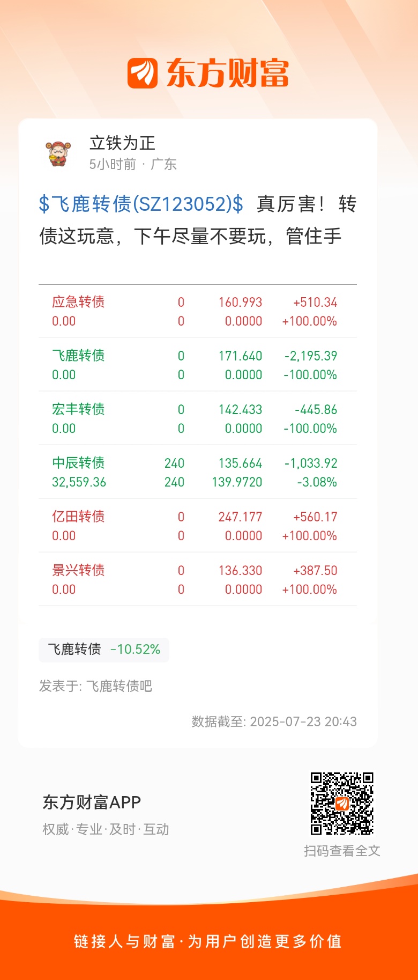Viewport: 418px width, 980px height.
Task: Click the 飞鹿转债 -10.52% quote tag
Action: point(104,650)
